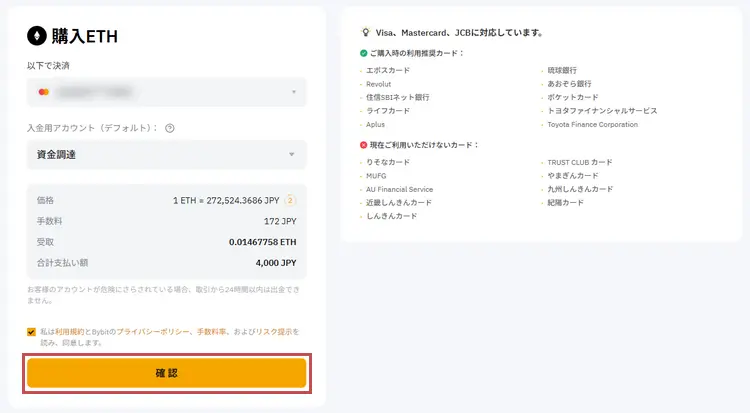This screenshot has width=750, height=413.
Task: Click しんきんカード entry in the last row
Action: 392,216
